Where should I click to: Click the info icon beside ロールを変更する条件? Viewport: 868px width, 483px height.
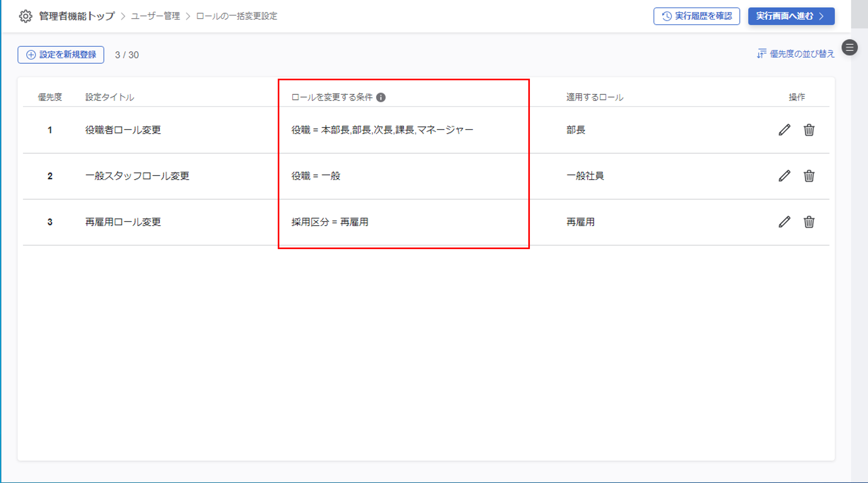pos(381,97)
